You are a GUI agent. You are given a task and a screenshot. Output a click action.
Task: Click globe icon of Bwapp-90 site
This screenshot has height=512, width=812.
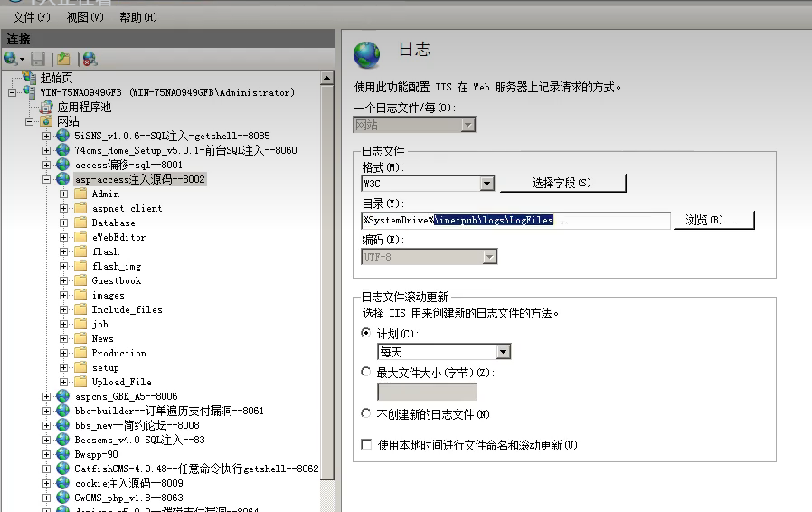tap(62, 454)
